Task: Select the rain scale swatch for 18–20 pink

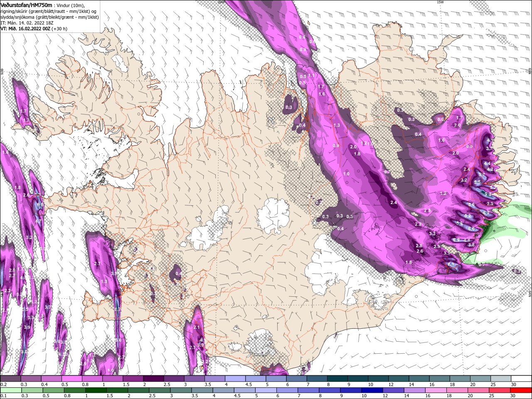Action: pos(457,390)
